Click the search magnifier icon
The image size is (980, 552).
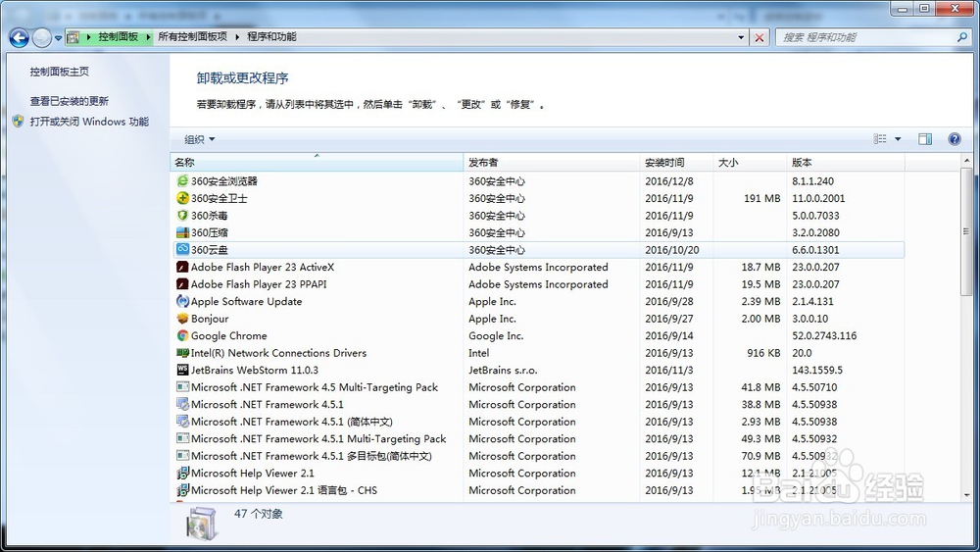click(962, 37)
